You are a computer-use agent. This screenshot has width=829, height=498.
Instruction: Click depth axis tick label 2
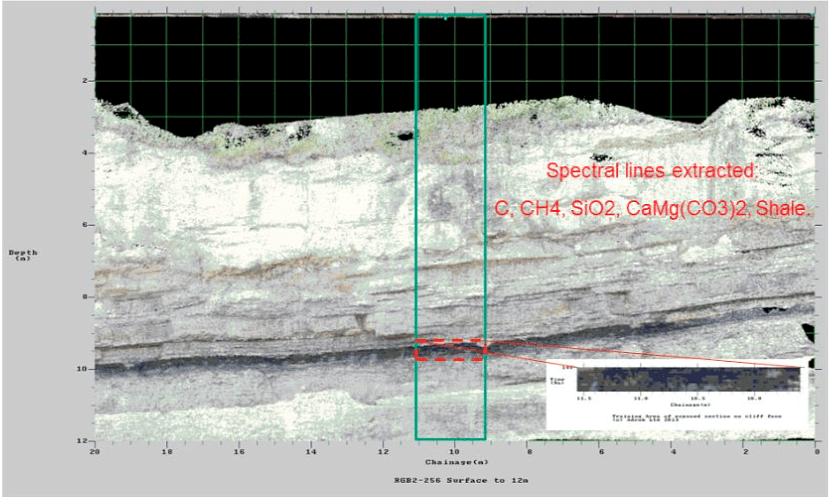click(x=85, y=81)
